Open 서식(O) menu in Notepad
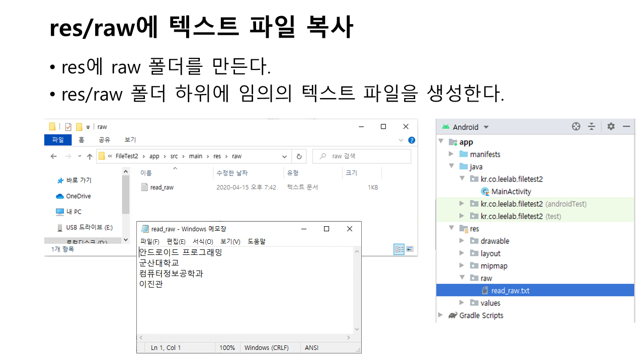 click(x=203, y=242)
